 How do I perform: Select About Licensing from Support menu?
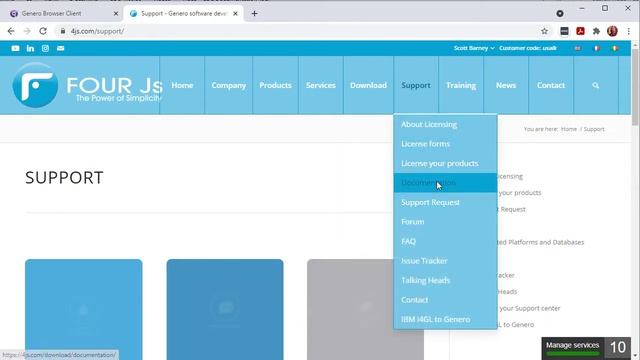pos(445,124)
